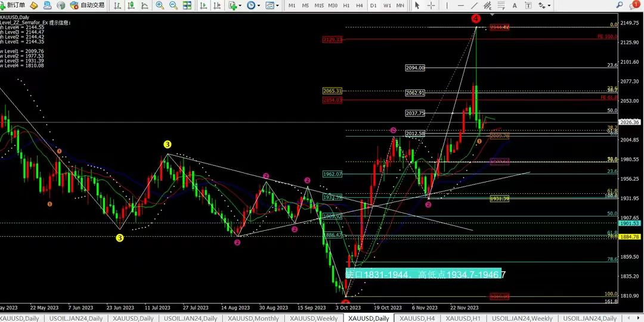This screenshot has height=322, width=644.
Task: Open the XAUUSD,Weekly chart tab
Action: pos(314,318)
